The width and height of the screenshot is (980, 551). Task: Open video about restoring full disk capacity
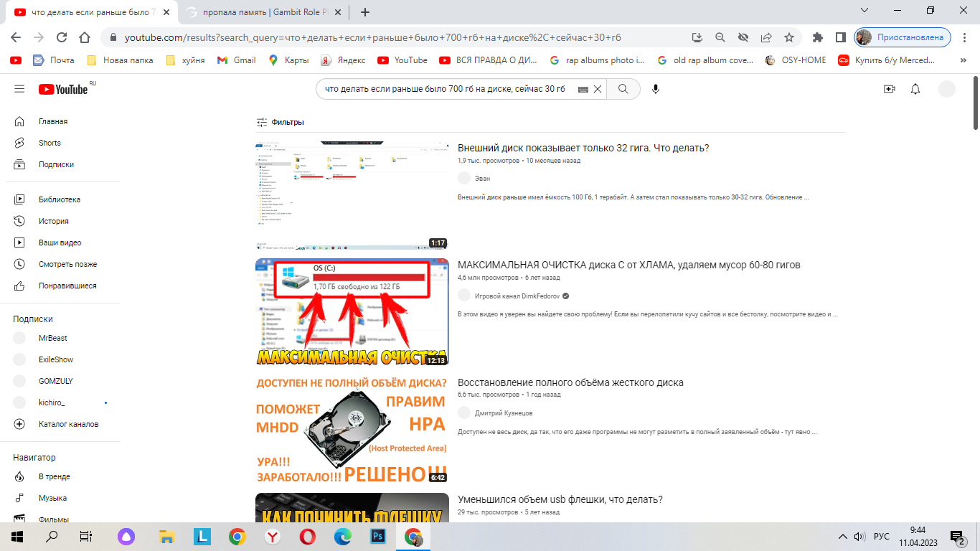[x=570, y=382]
